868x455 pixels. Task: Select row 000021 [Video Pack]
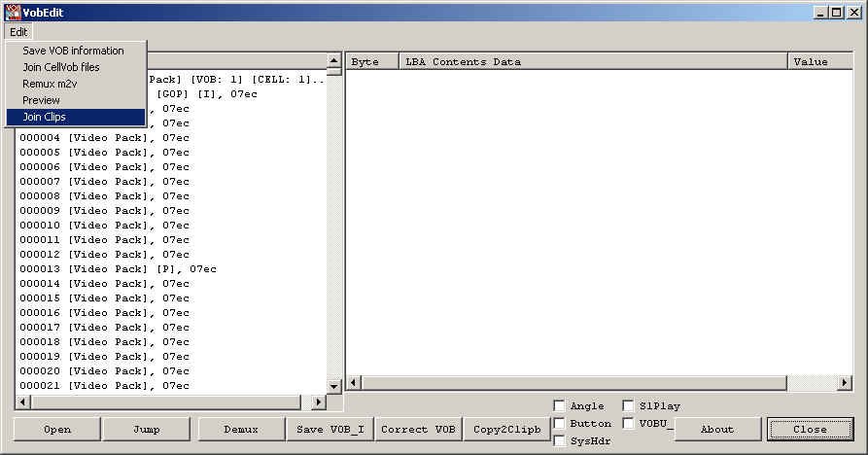104,385
